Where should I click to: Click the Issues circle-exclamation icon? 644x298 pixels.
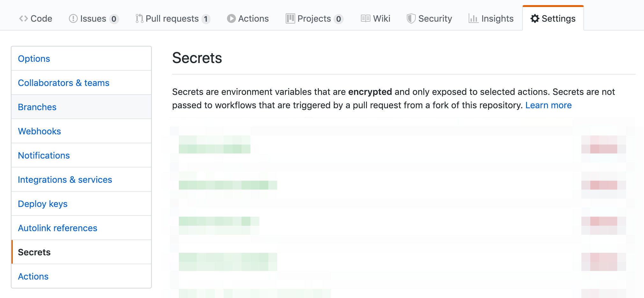tap(73, 18)
